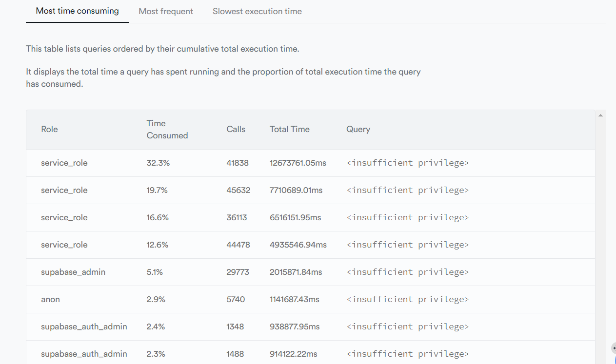Click the query text in the 19.7% row
The height and width of the screenshot is (364, 616).
coord(407,190)
